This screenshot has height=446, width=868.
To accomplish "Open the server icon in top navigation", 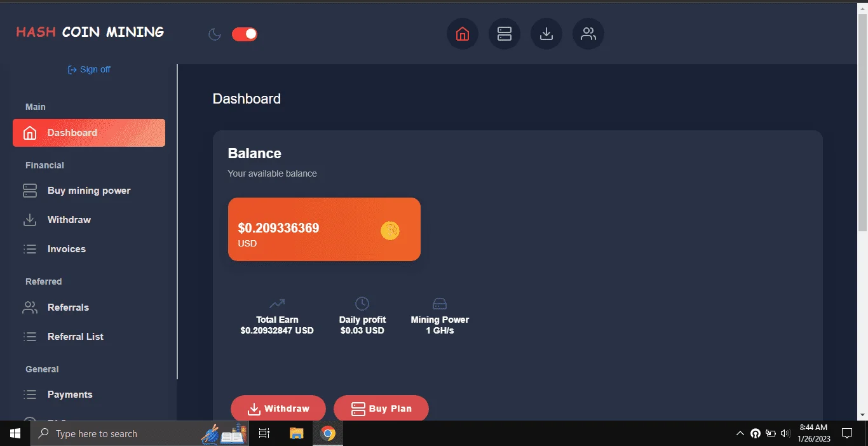I will (x=505, y=34).
